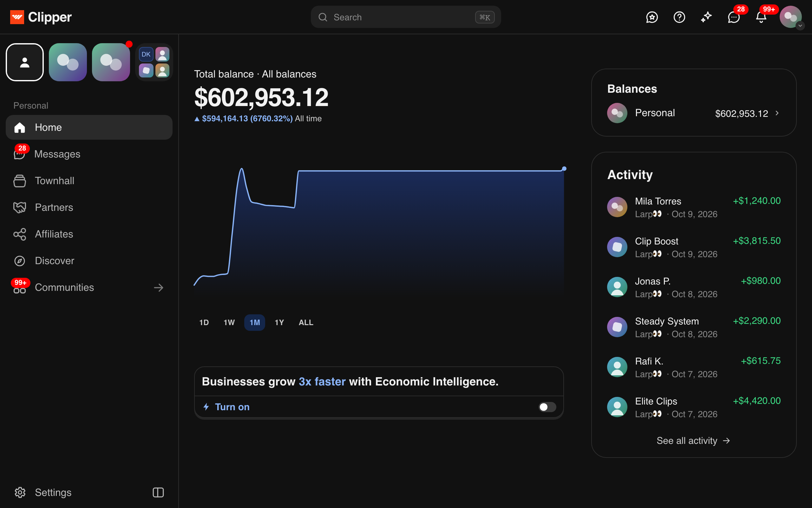The height and width of the screenshot is (508, 812).
Task: Open Clip Boost activity entry
Action: tap(694, 247)
